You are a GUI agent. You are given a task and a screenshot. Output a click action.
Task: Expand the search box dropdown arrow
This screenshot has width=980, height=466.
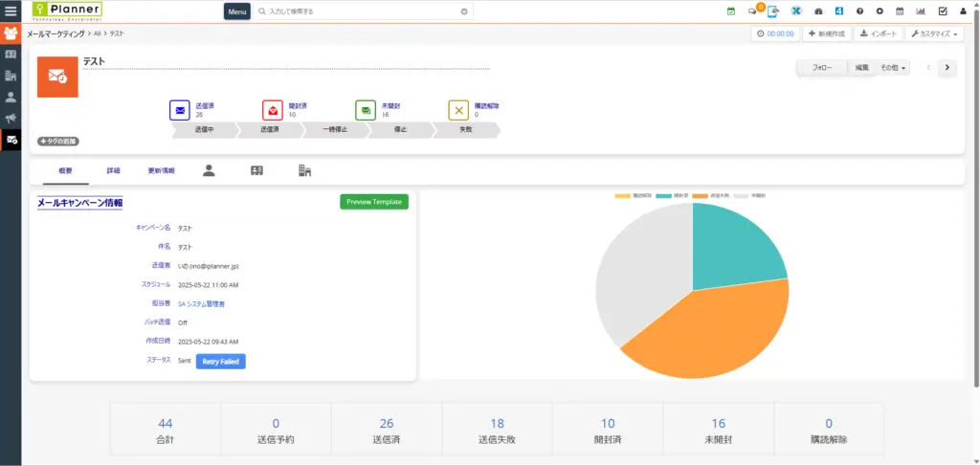[464, 11]
